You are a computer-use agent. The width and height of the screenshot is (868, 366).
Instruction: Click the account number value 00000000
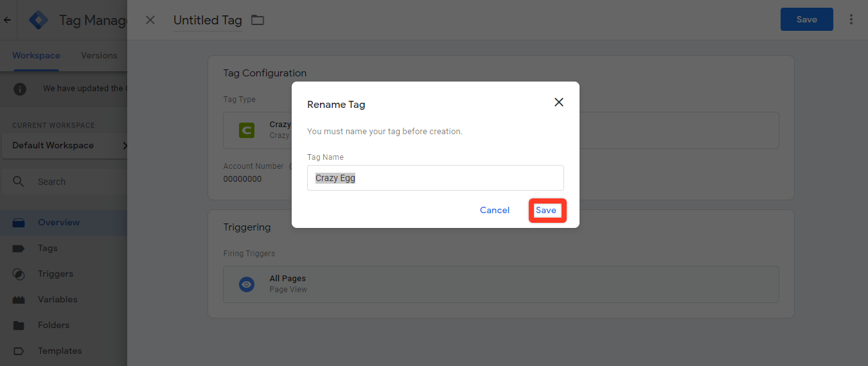pos(242,179)
